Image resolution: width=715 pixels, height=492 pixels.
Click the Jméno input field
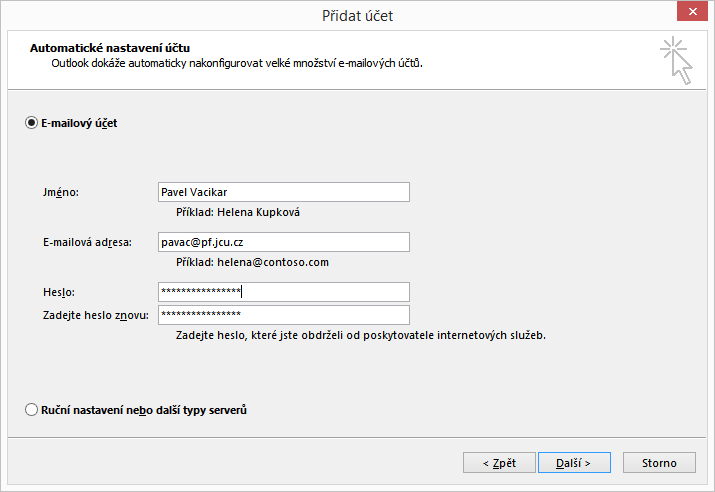click(284, 192)
